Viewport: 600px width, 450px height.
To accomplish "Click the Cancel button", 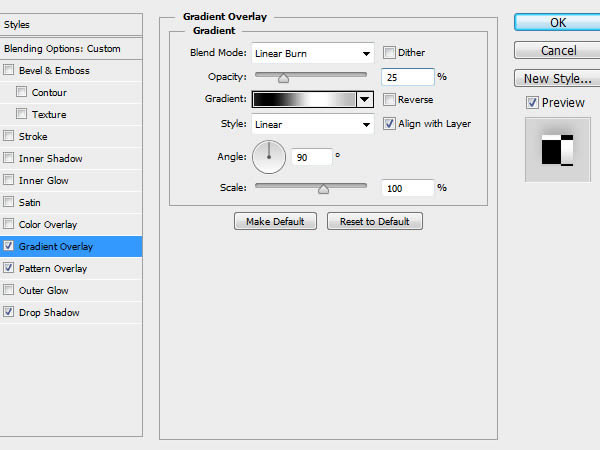I will (558, 51).
